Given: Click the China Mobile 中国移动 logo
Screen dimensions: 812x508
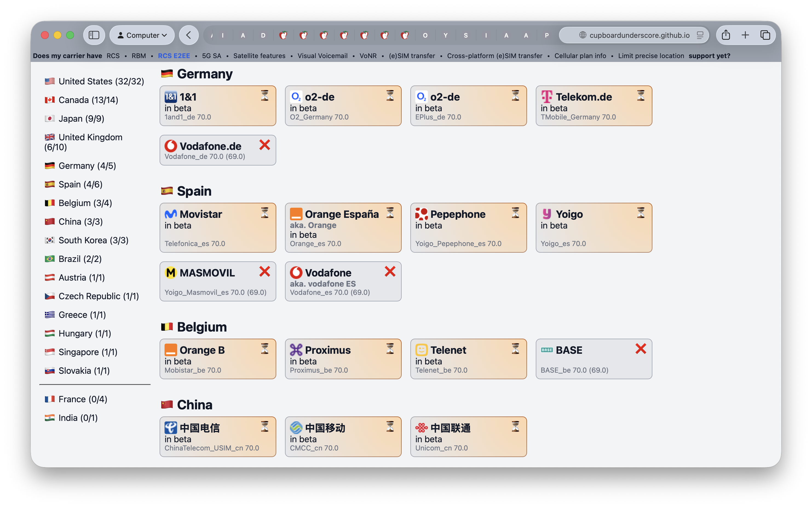Looking at the screenshot, I should 296,428.
